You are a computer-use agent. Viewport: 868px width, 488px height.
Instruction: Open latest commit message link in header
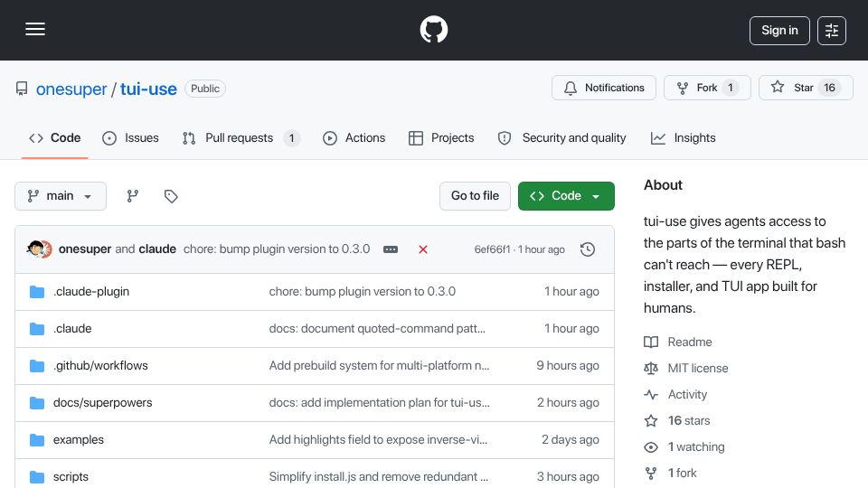coord(277,249)
